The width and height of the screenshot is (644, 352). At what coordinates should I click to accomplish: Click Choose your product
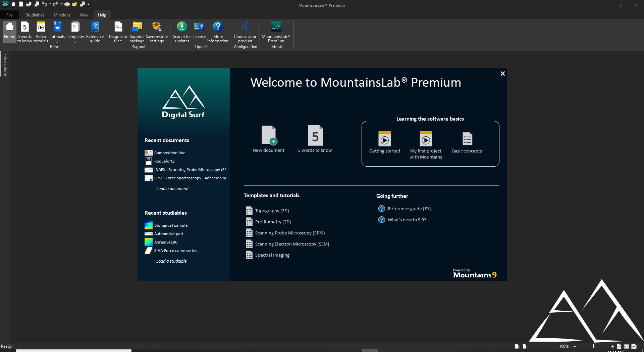tap(245, 31)
